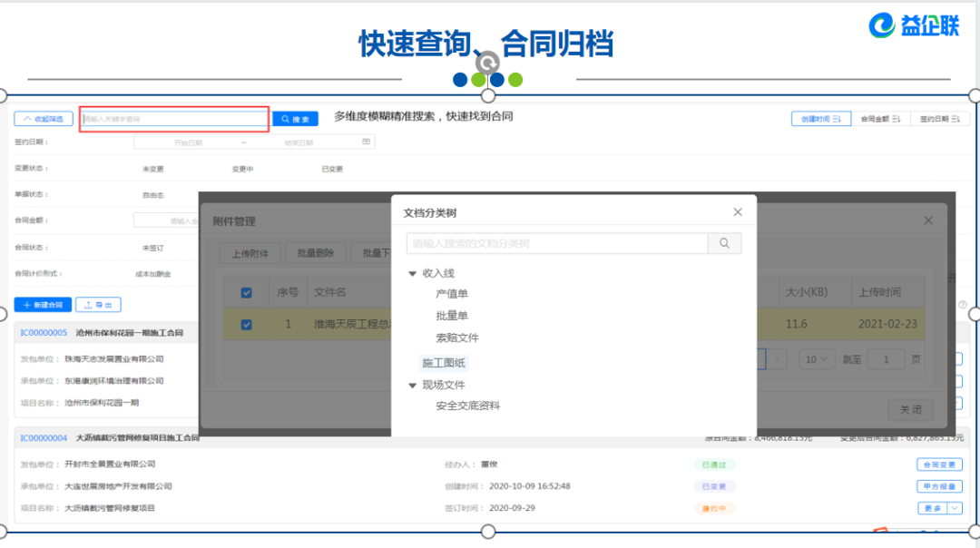Open the page size 10 dropdown
980x548 pixels.
point(816,359)
